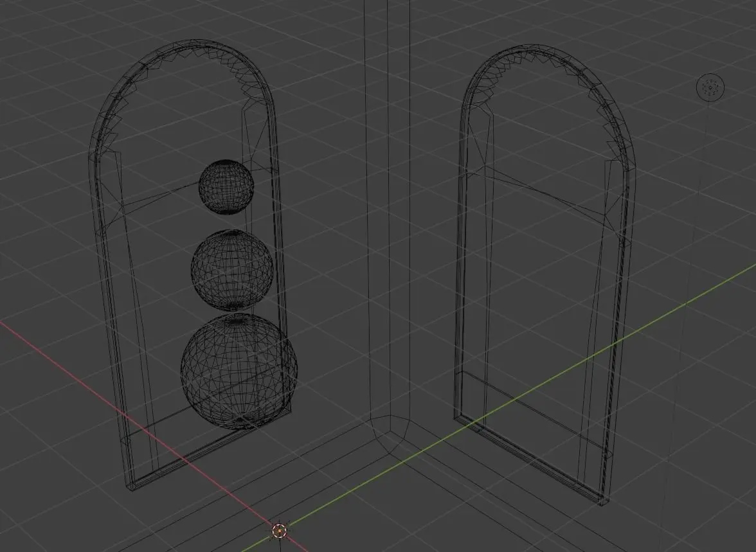Select the largest bottom wireframe sphere
Screen dimensions: 756x552
239,371
